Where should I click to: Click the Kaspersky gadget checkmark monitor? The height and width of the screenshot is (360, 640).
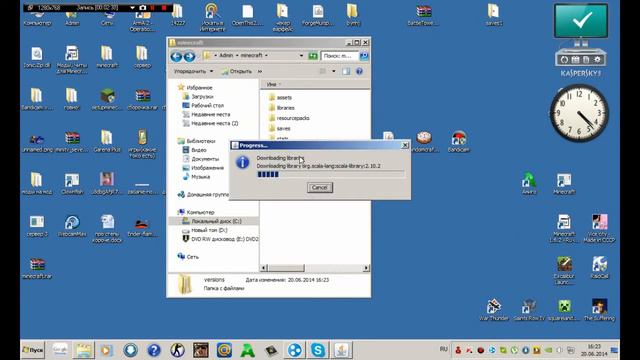point(581,21)
